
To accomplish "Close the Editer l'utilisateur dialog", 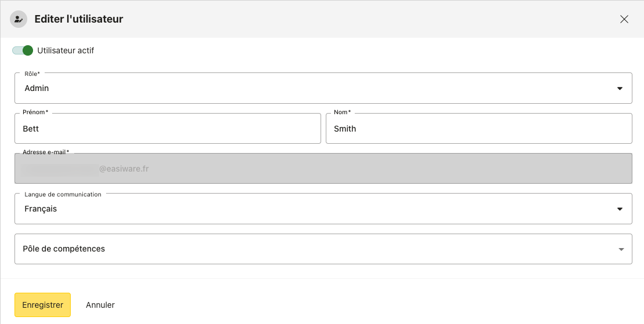I will click(x=624, y=19).
